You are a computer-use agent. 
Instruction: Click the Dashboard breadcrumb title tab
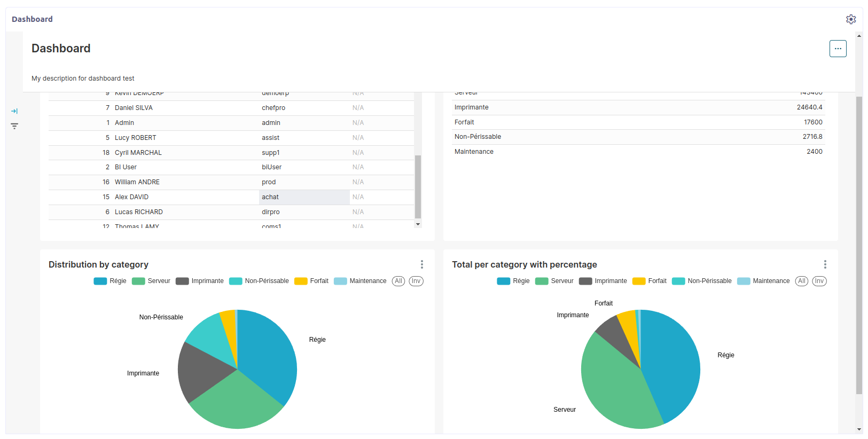(32, 19)
